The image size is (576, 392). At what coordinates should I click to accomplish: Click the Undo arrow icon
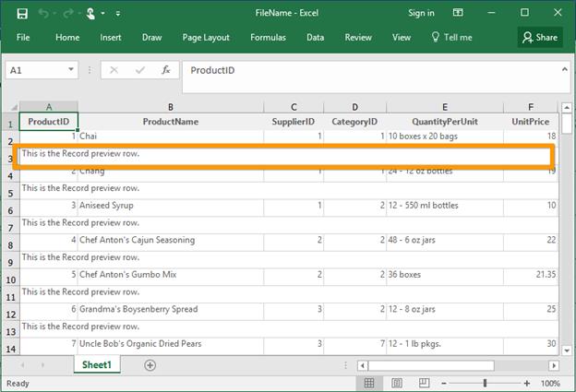(x=43, y=14)
